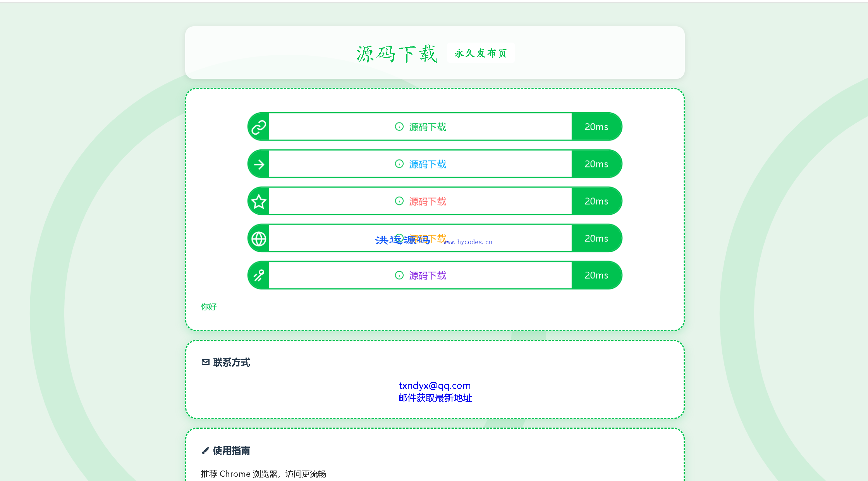Screen dimensions: 868x481
Task: Click 20ms badge on chain link row
Action: (x=596, y=127)
